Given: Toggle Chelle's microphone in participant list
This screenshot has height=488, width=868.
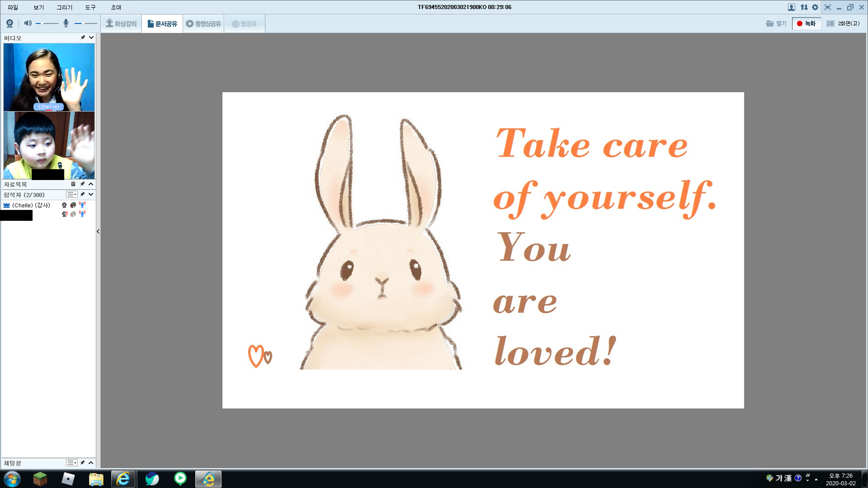Looking at the screenshot, I should coord(82,205).
